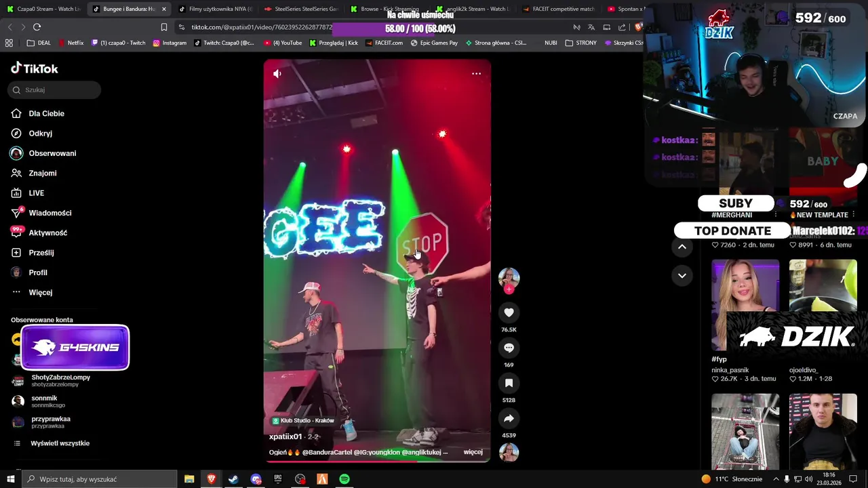Viewport: 868px width, 488px height.
Task: Expand Więcej options
Action: coord(40,292)
